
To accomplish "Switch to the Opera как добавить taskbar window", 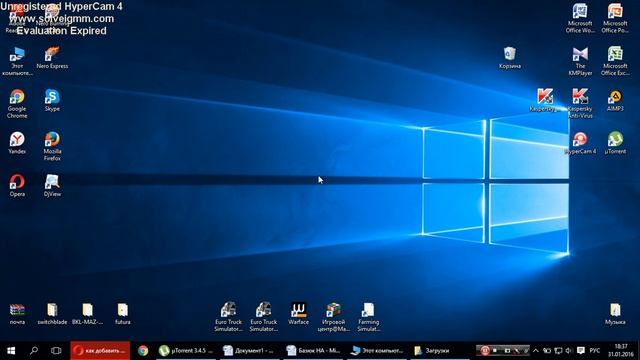I will pyautogui.click(x=100, y=351).
